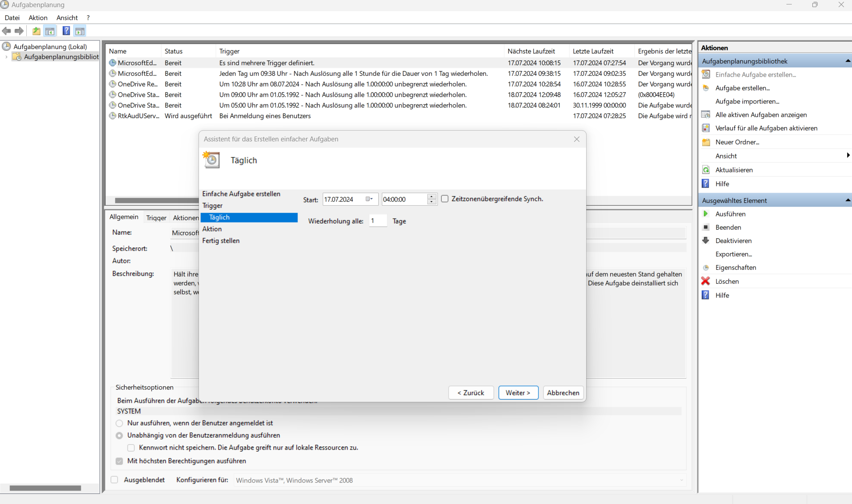Viewport: 852px width, 504px height.
Task: Click the red Löschen X icon
Action: (x=706, y=281)
